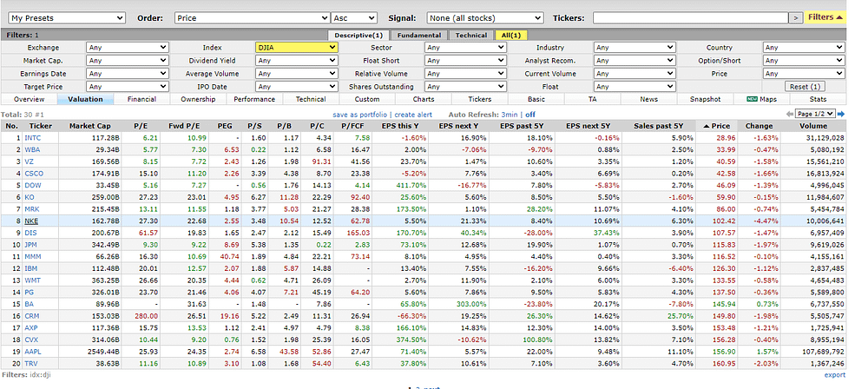Image resolution: width=868 pixels, height=389 pixels.
Task: Open the Country filter dropdown
Action: (804, 47)
